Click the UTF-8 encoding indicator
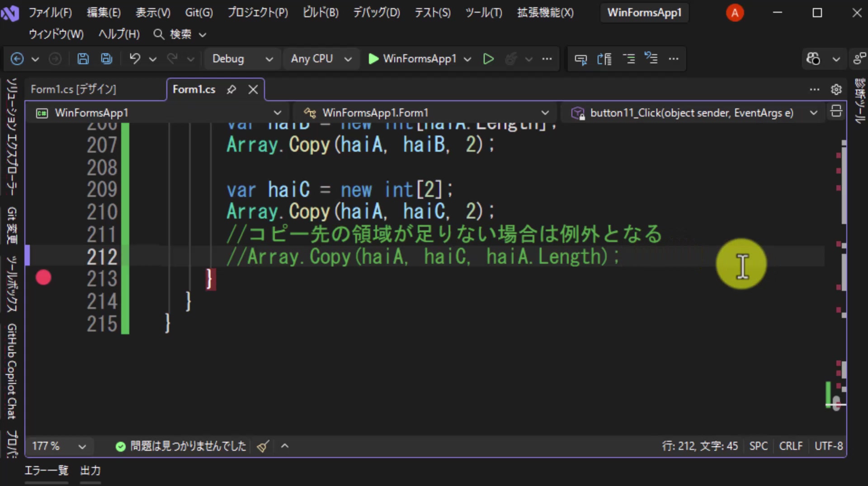This screenshot has width=868, height=486. 828,446
